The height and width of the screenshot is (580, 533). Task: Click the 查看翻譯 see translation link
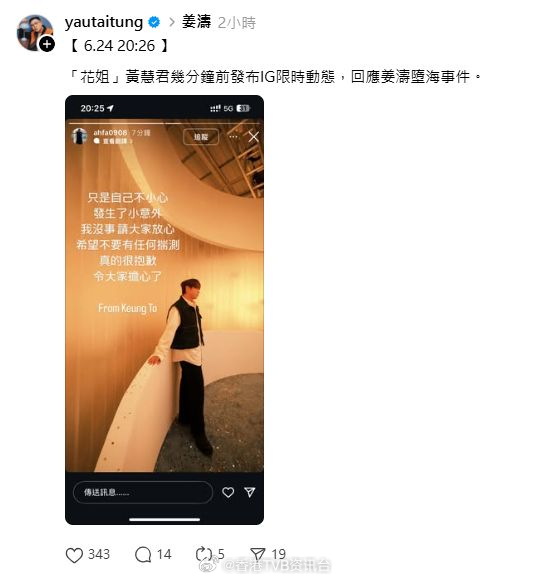click(x=115, y=141)
